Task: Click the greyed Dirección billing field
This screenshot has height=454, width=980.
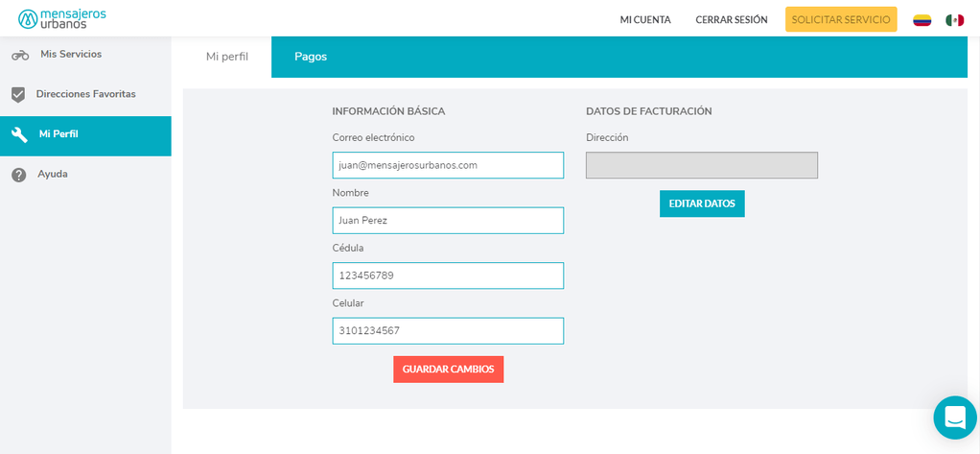Action: [x=702, y=165]
